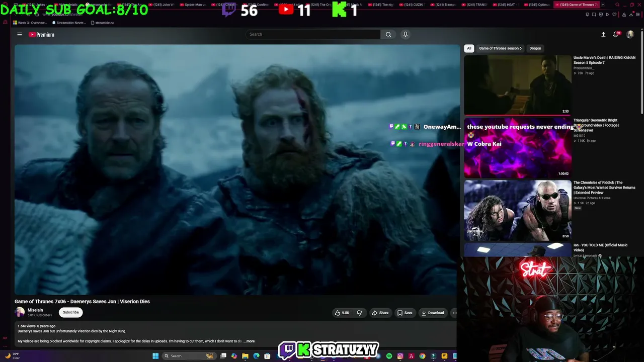Open Uncle Marvin's Death RAISING KANAN title

point(604,60)
